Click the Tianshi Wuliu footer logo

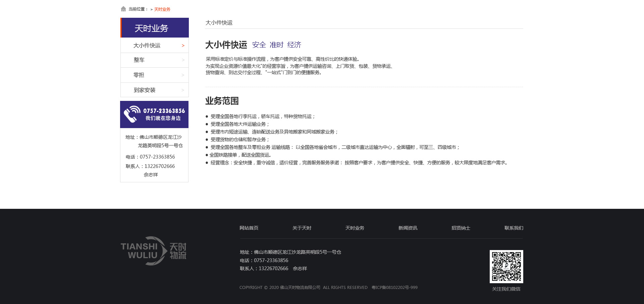pos(153,251)
